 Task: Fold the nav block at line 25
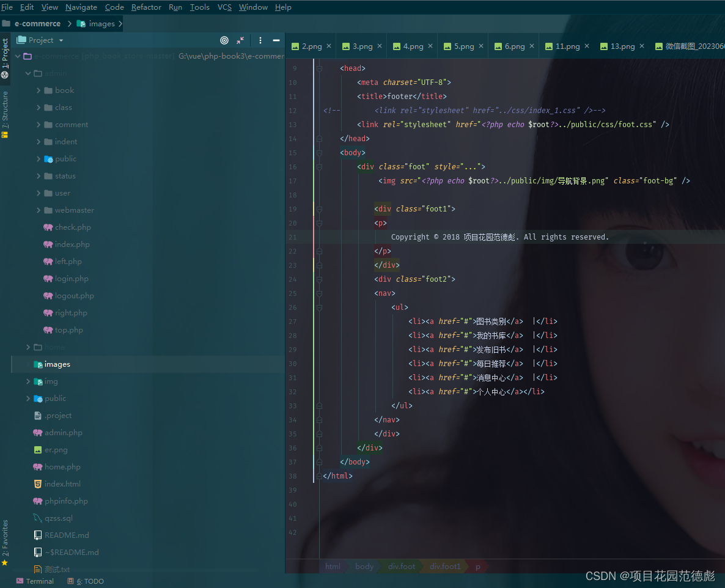319,293
